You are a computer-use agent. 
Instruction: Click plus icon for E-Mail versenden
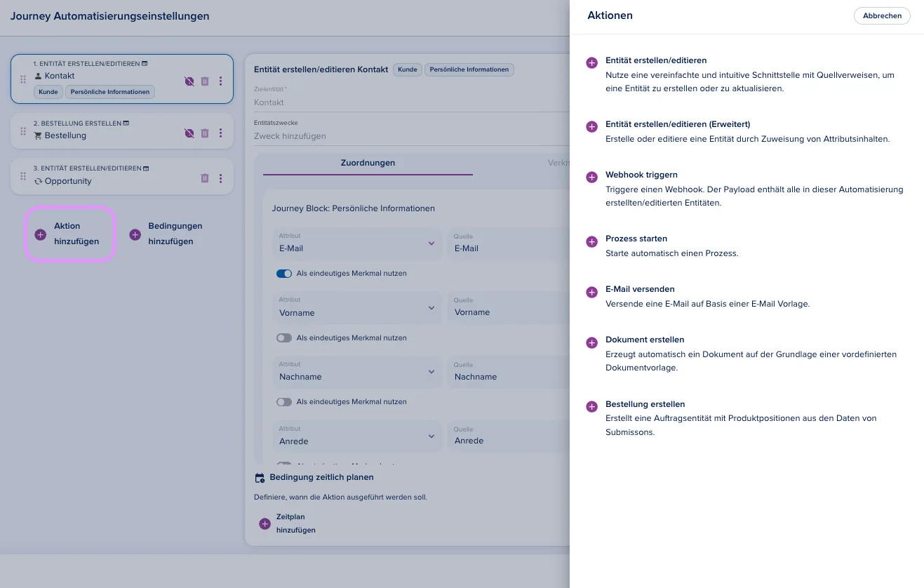[x=591, y=291]
